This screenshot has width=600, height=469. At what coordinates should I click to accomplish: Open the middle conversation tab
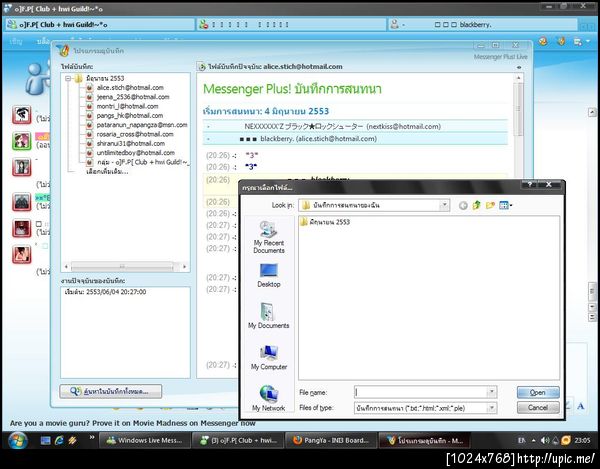[x=292, y=25]
